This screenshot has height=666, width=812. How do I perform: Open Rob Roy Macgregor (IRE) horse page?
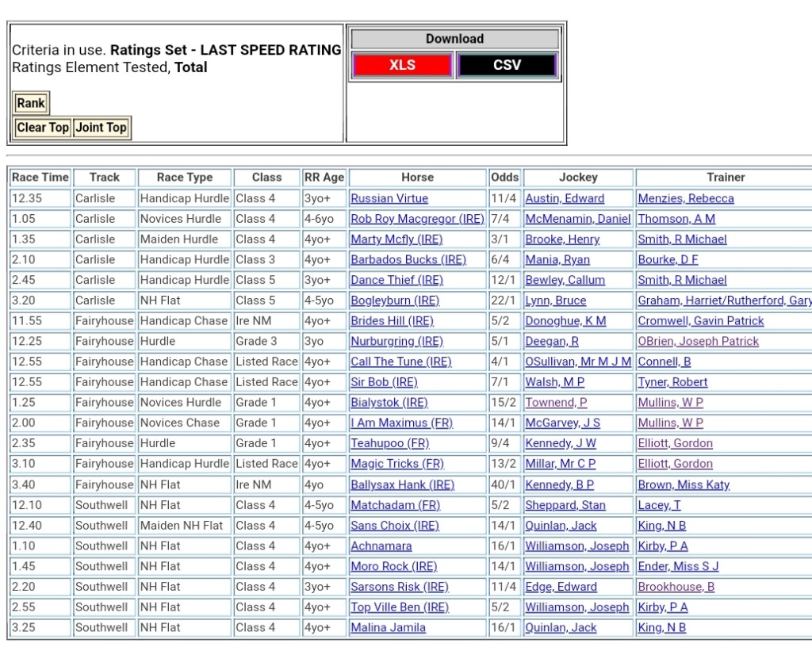point(417,219)
